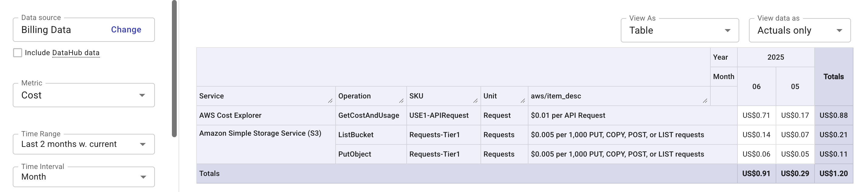Click the Unit column resize handle icon
The image size is (868, 192).
click(x=523, y=101)
